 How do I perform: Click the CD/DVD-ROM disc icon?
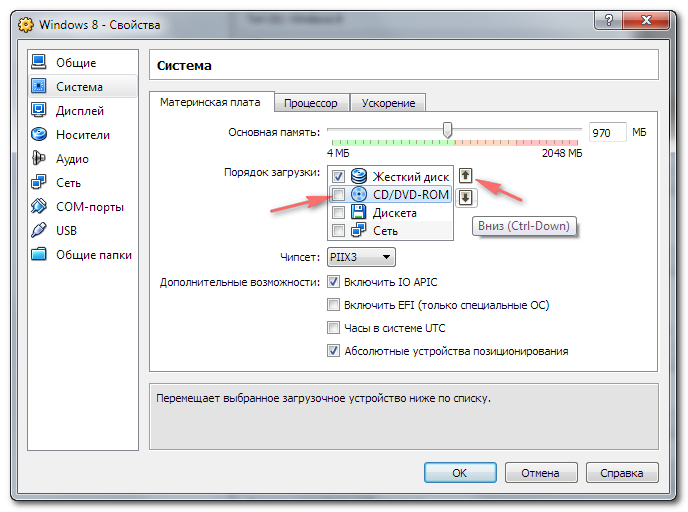[x=358, y=194]
